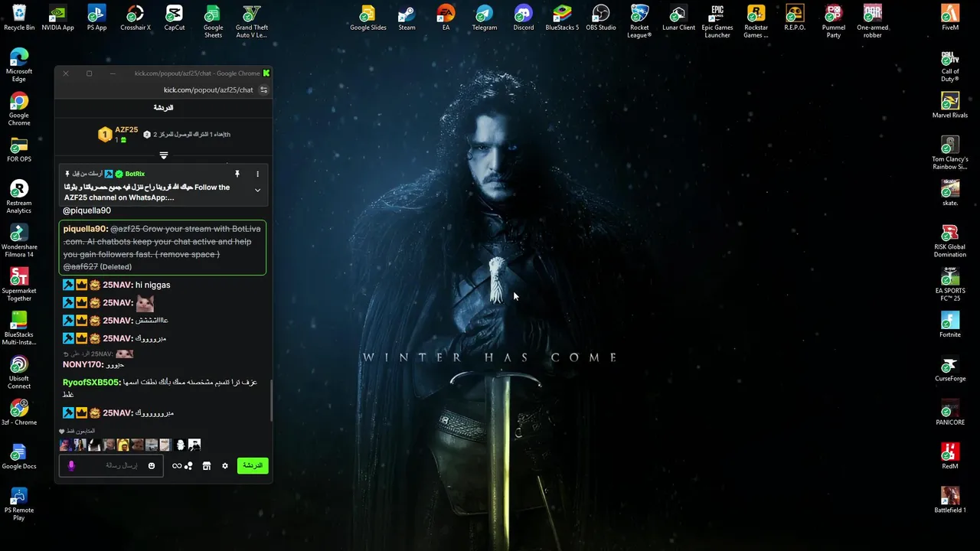Launch Battlefield 1 shortcut
Image resolution: width=980 pixels, height=551 pixels.
[950, 500]
